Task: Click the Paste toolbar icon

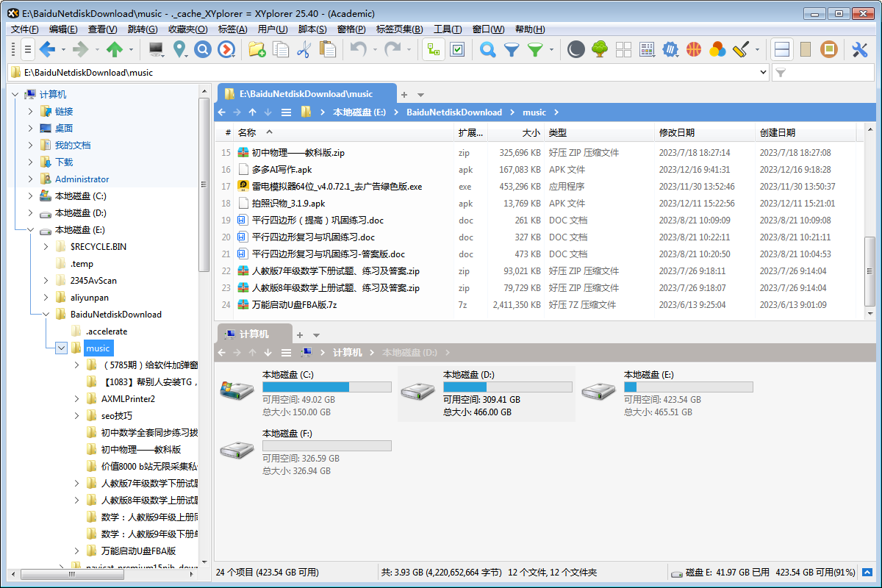Action: pyautogui.click(x=326, y=50)
